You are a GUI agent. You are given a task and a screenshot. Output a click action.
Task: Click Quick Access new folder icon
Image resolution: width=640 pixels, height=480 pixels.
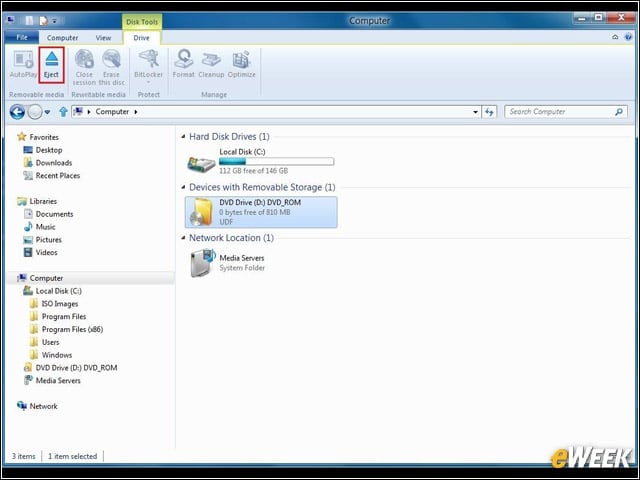(29, 20)
